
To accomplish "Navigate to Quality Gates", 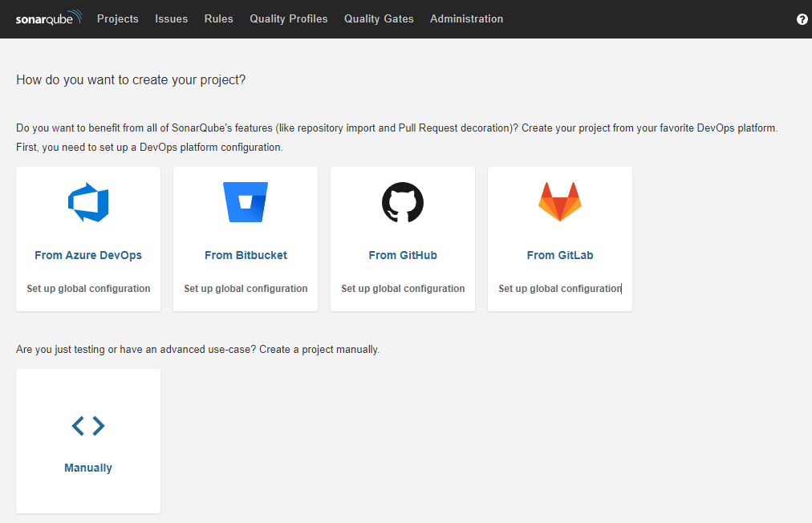I will coord(379,18).
